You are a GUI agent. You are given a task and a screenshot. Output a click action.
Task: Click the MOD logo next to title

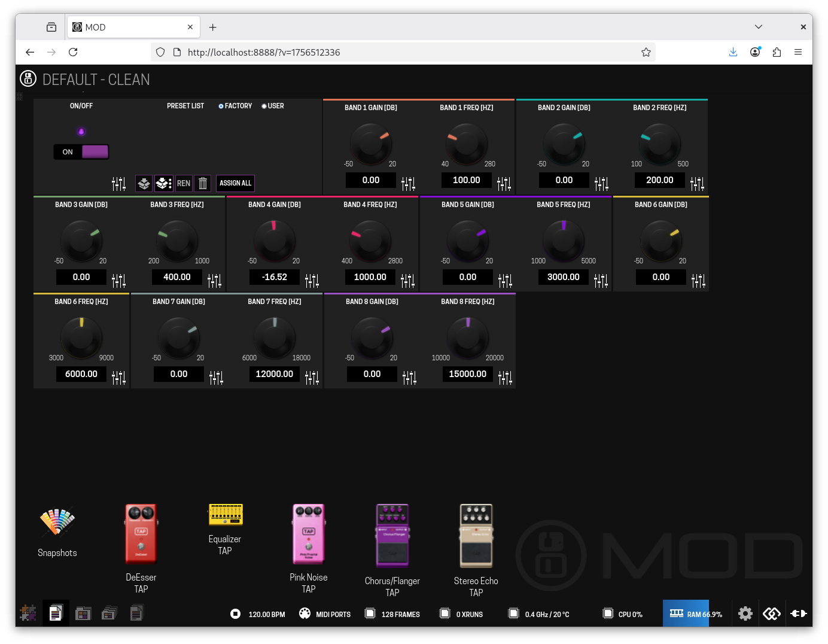28,78
